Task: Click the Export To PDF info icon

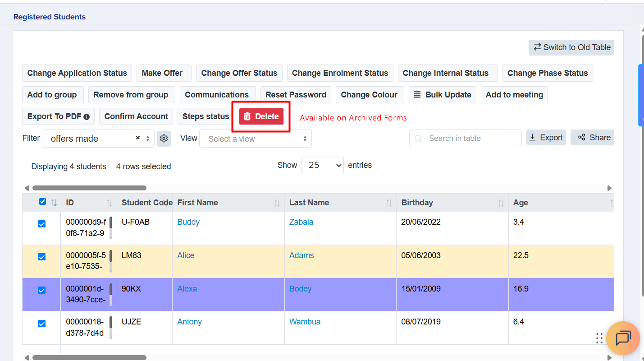Action: 87,117
